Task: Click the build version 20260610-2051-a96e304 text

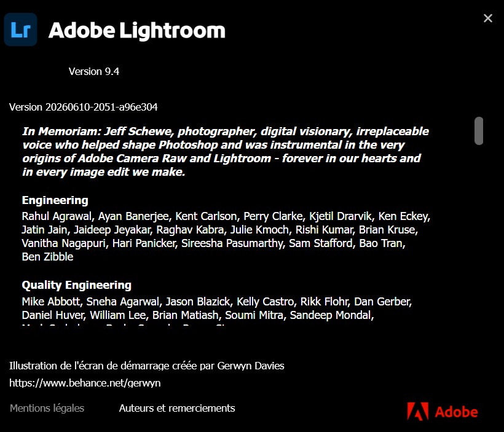Action: (83, 107)
